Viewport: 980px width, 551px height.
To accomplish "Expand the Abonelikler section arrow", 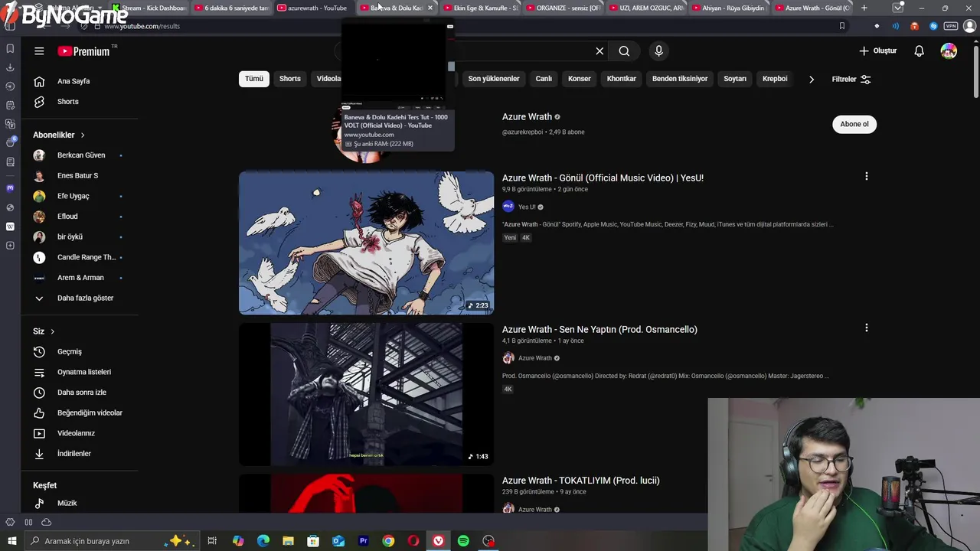I will (83, 135).
